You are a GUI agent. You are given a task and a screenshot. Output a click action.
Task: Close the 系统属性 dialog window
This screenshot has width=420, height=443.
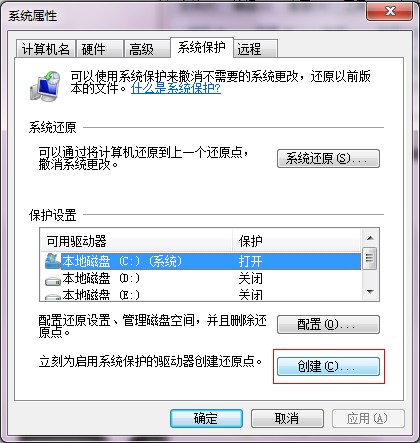pos(389,11)
